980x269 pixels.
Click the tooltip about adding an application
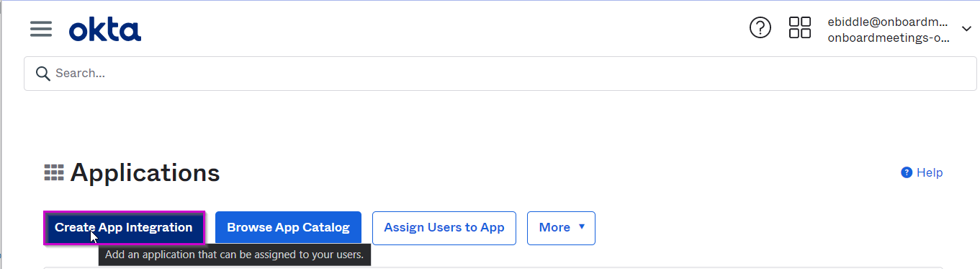tap(235, 255)
